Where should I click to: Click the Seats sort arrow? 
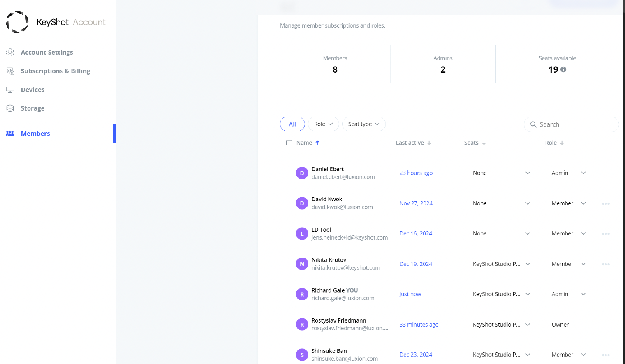pyautogui.click(x=484, y=143)
